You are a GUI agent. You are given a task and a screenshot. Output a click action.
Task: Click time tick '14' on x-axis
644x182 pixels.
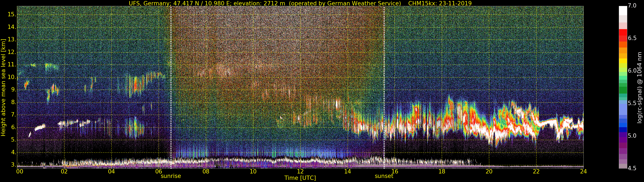point(348,172)
